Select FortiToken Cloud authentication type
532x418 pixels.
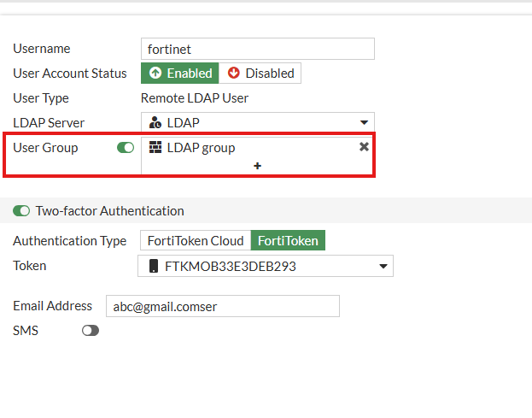196,241
